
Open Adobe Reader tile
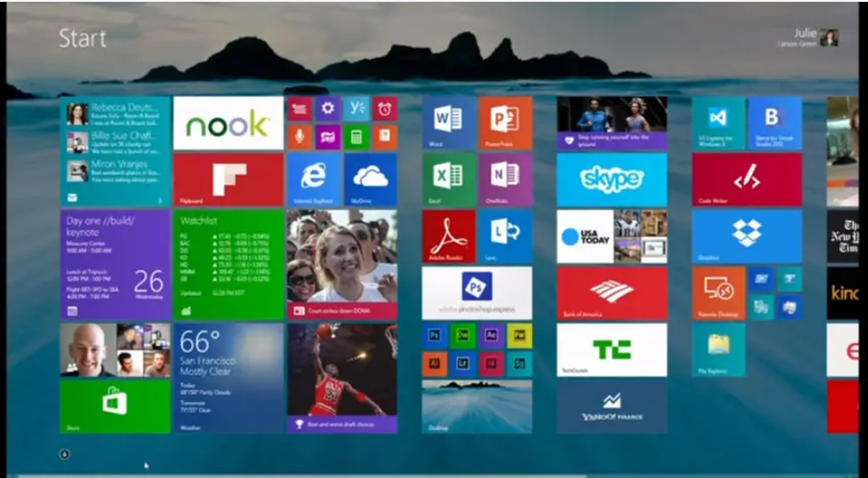(449, 236)
